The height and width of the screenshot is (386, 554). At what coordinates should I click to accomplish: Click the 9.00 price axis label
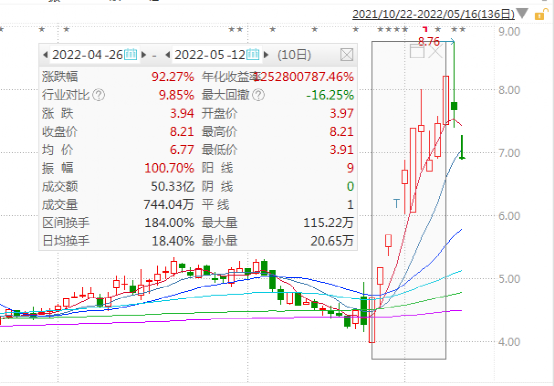click(509, 32)
